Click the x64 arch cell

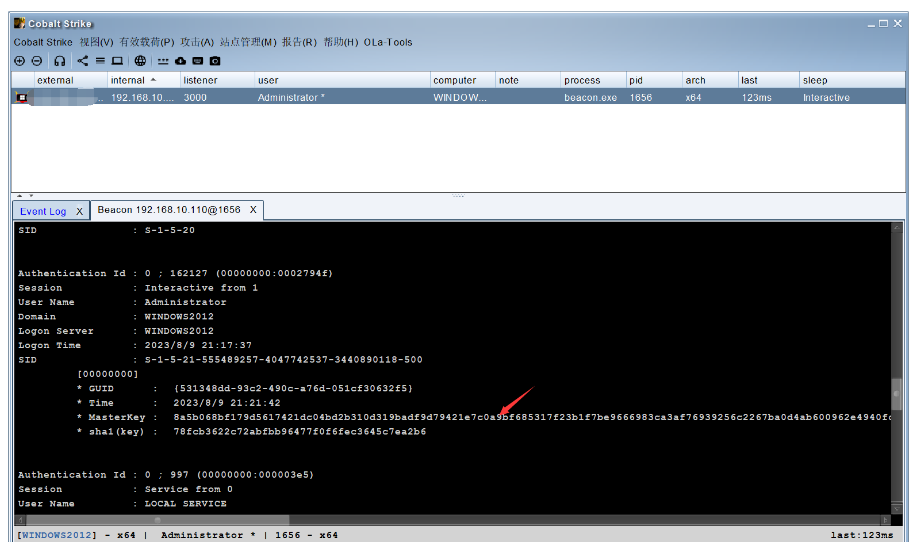tap(693, 97)
